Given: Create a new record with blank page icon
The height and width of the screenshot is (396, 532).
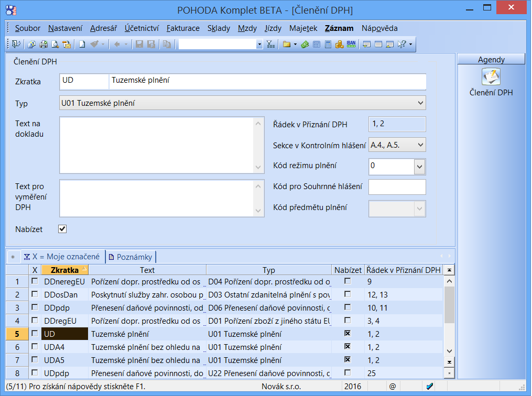Looking at the screenshot, I should (82, 44).
